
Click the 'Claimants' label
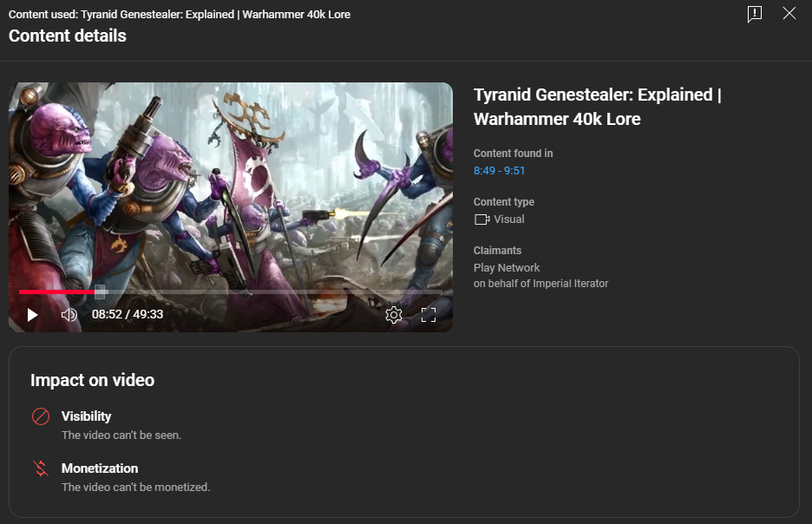[497, 251]
